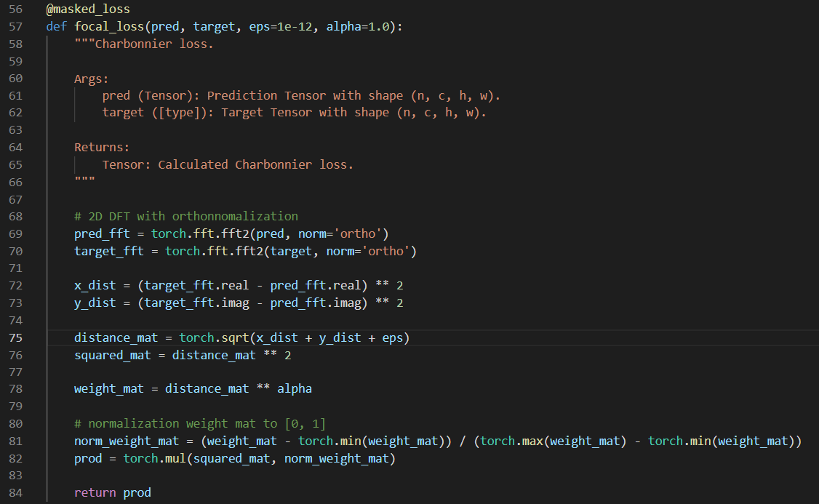
Task: Click the """Charbonnier loss. docstring opening
Action: pyautogui.click(x=143, y=44)
